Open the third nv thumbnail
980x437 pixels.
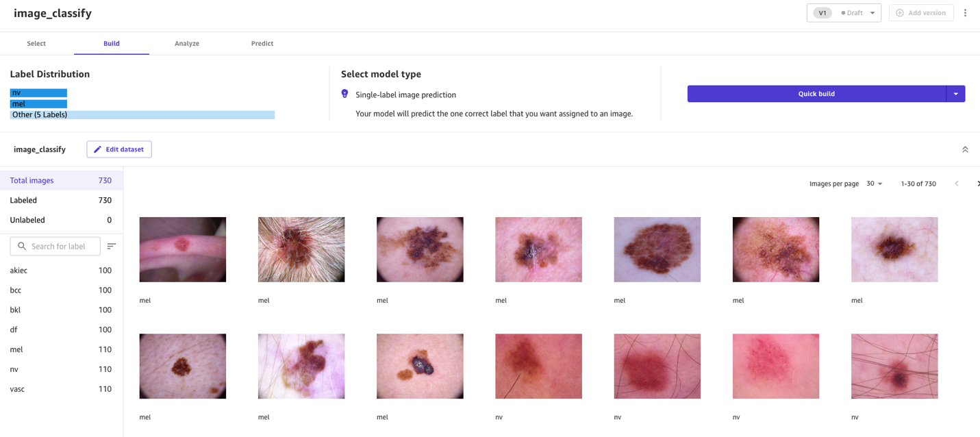click(776, 366)
